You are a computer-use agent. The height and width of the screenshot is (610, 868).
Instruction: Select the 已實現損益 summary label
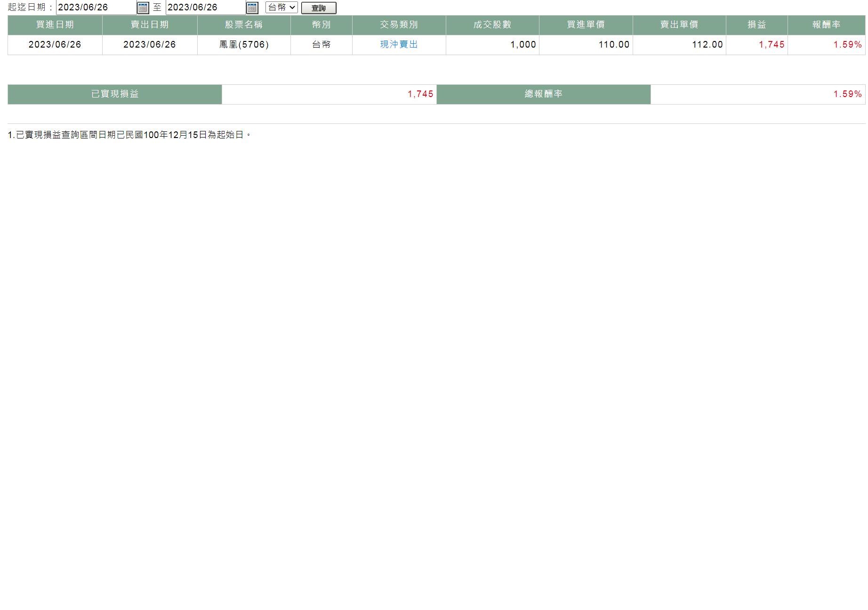115,94
